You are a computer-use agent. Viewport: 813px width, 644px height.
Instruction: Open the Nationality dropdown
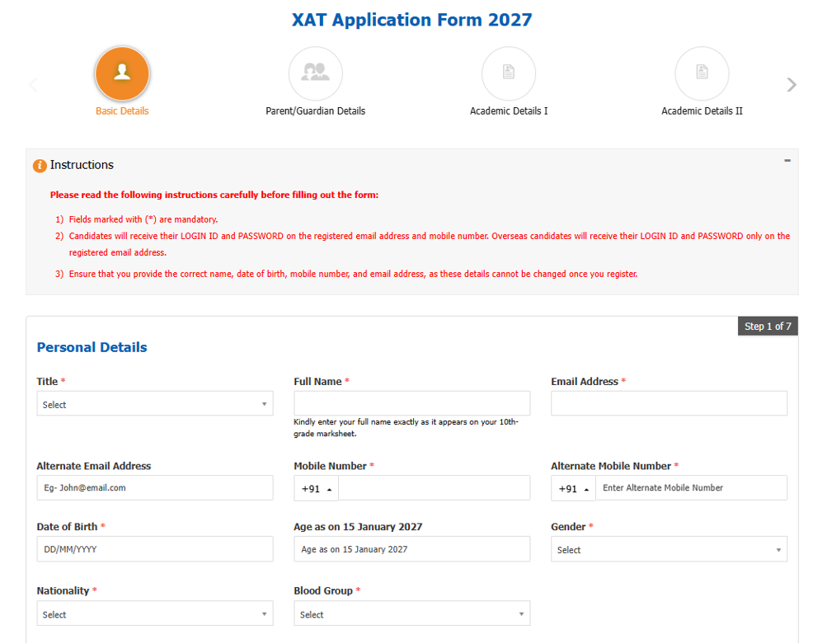click(x=155, y=613)
